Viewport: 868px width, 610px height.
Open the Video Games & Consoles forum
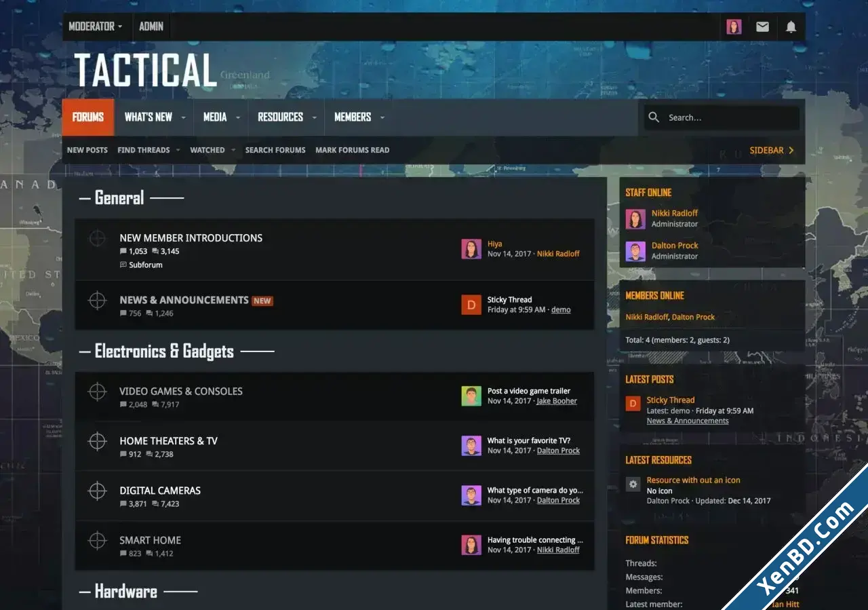tap(181, 392)
